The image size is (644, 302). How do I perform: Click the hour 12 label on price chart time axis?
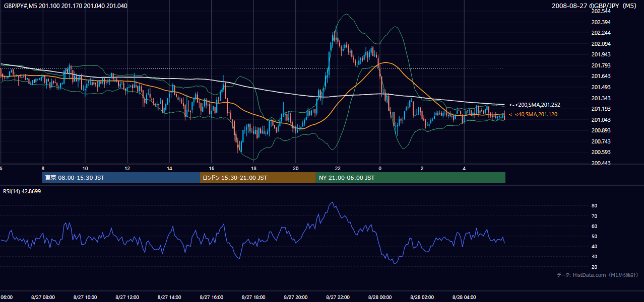coord(127,169)
